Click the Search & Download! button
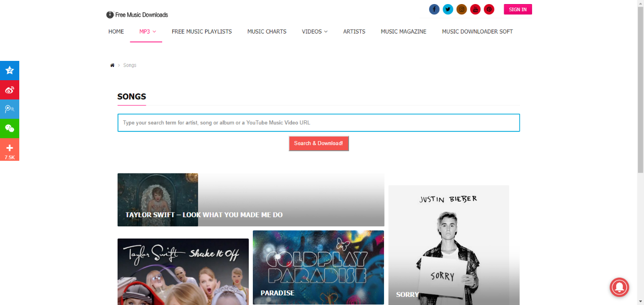Screen dimensions: 644x305 [319, 143]
